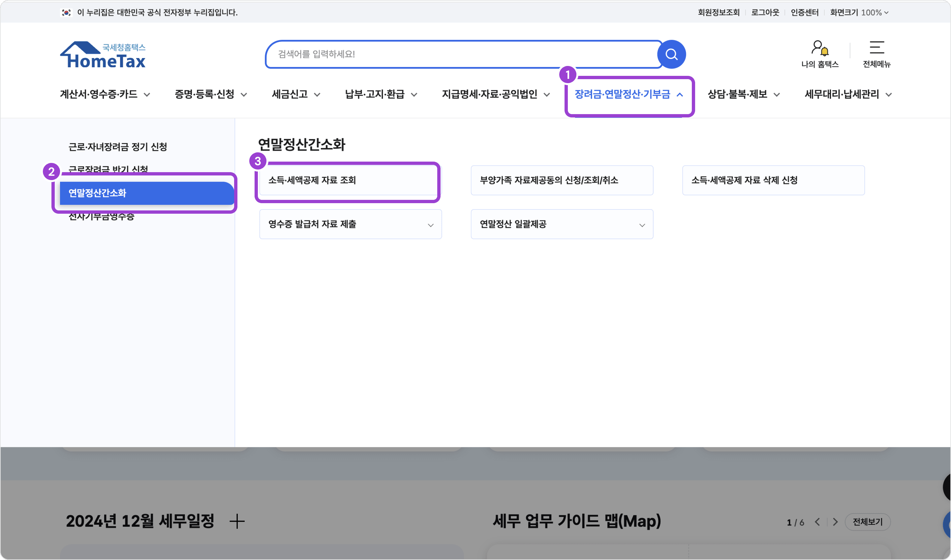This screenshot has width=951, height=560.
Task: Go to previous guide map page arrow
Action: (817, 522)
